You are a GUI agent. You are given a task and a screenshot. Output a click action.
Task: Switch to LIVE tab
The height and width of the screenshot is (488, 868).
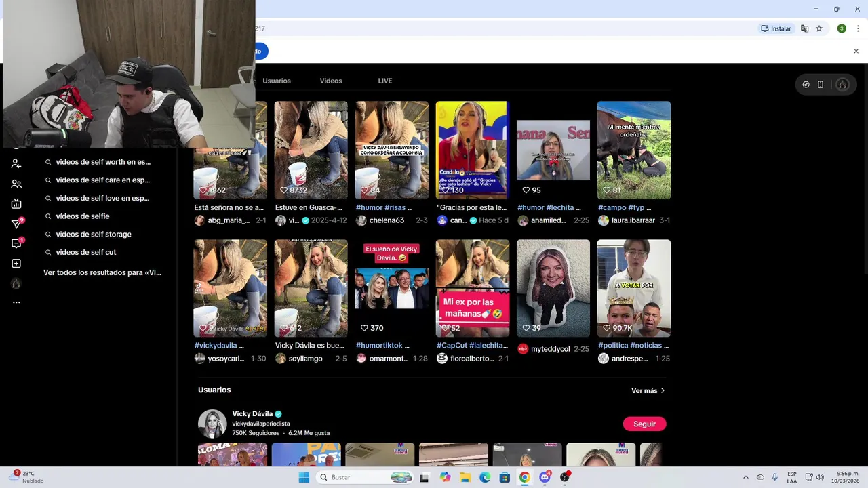tap(385, 81)
